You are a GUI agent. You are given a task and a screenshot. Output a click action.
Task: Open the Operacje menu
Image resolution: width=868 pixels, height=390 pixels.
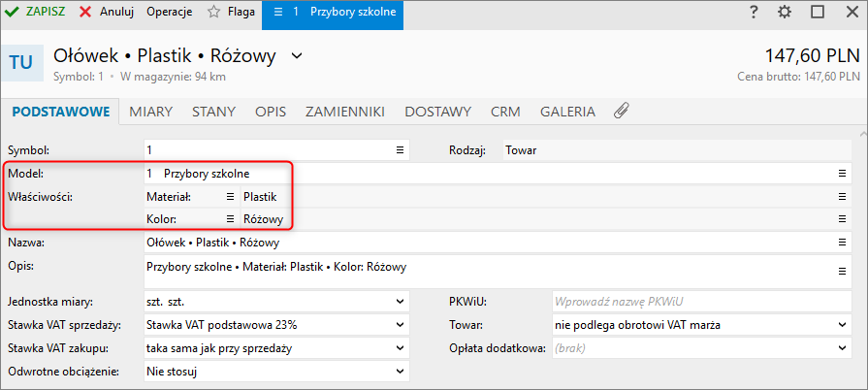pos(169,13)
